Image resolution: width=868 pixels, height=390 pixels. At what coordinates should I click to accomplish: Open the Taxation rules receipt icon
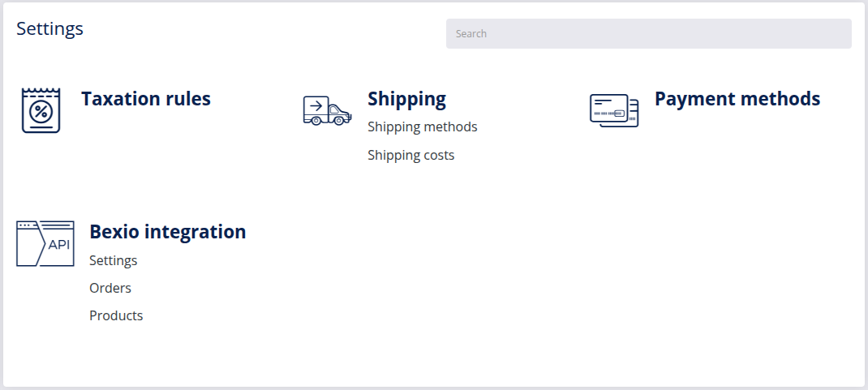point(41,110)
